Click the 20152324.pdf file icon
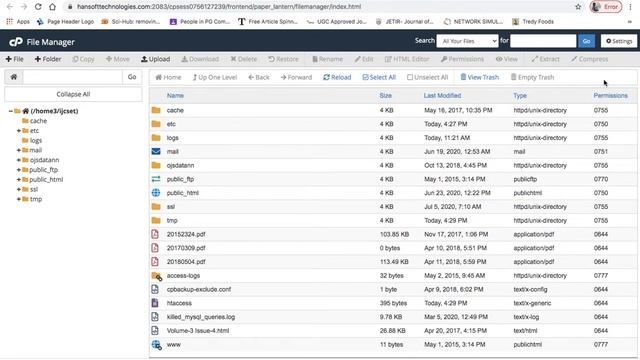This screenshot has height=360, width=640. coord(155,234)
